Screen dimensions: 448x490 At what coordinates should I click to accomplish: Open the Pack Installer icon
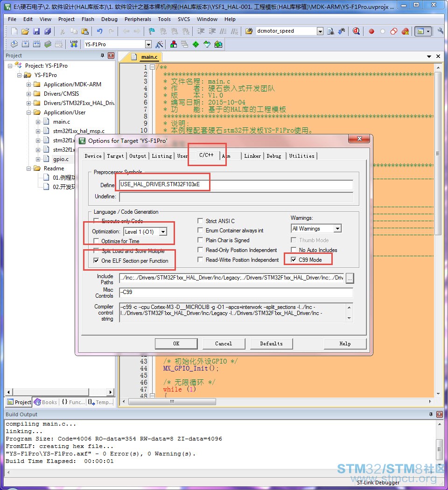[x=218, y=44]
